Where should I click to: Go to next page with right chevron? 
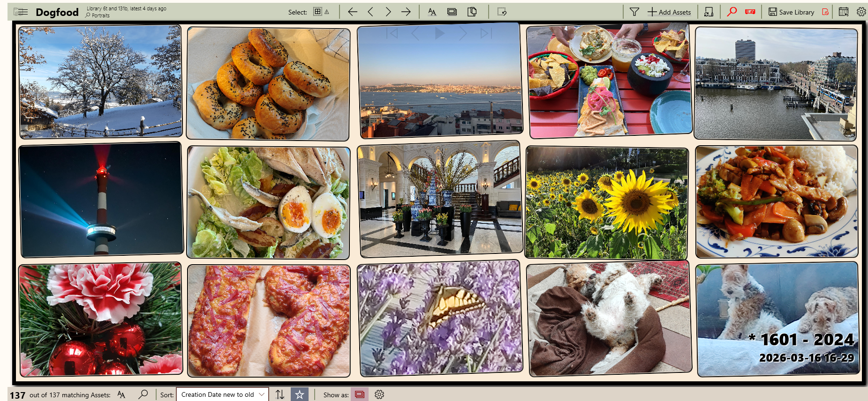point(388,12)
